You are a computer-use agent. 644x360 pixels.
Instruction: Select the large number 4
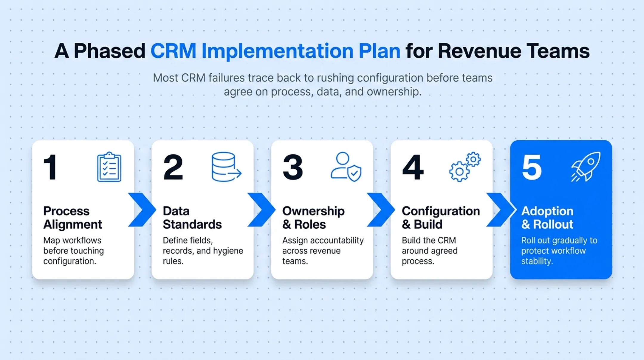(413, 167)
